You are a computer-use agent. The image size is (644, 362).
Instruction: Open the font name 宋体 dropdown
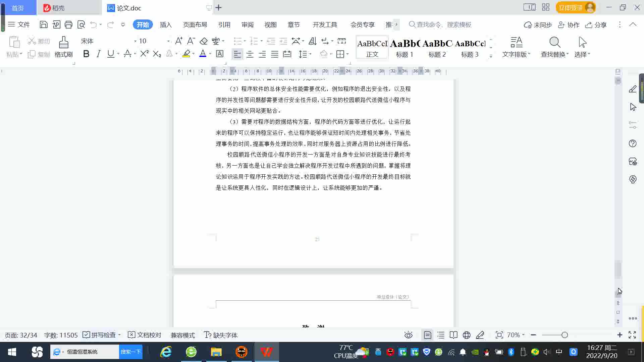(x=135, y=41)
